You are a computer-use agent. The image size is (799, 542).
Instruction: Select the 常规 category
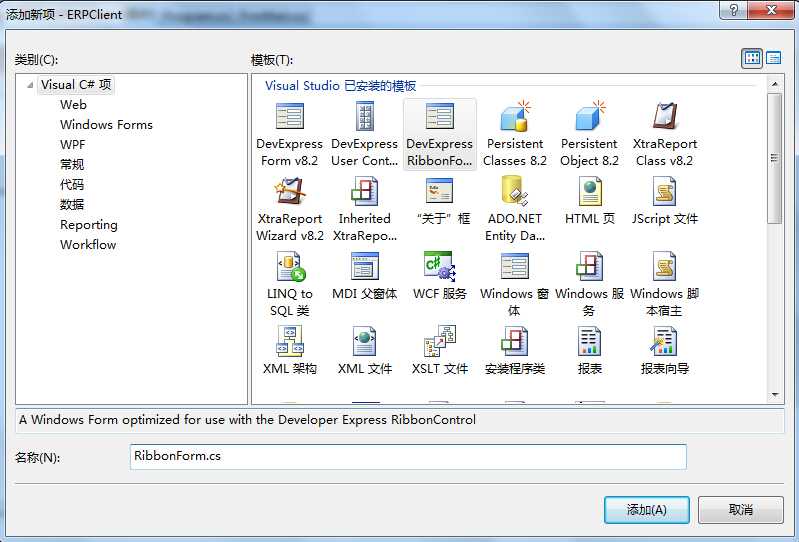[x=72, y=165]
